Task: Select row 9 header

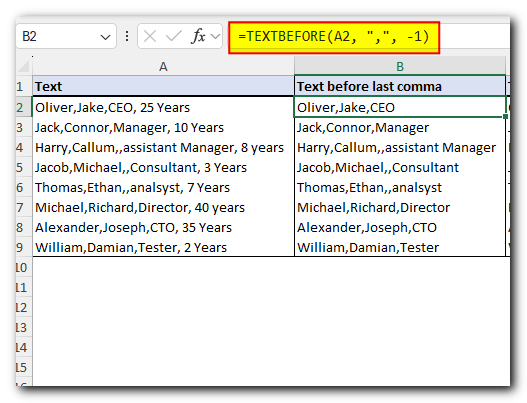Action: click(24, 247)
